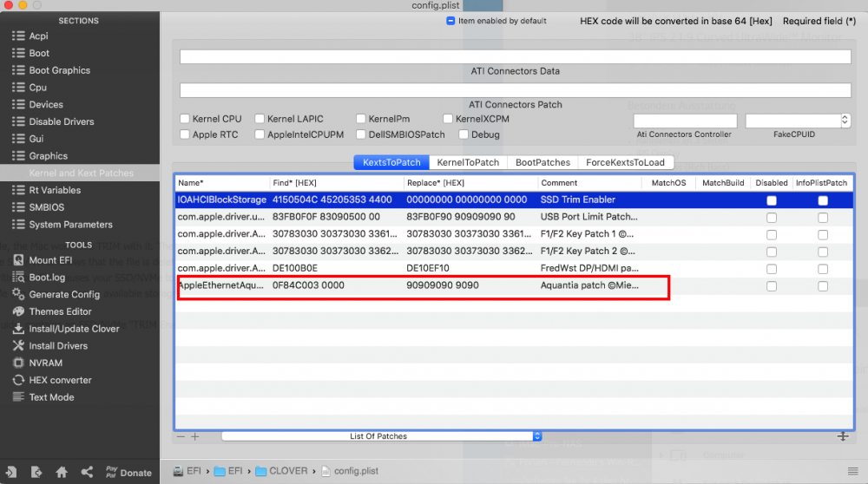Viewport: 868px width, 484px height.
Task: Select Disable Drivers section
Action: coord(62,121)
